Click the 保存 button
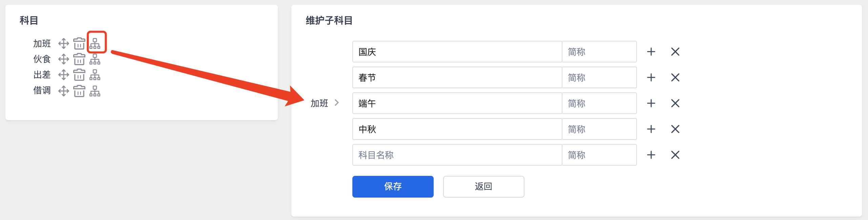This screenshot has width=868, height=220. 393,186
